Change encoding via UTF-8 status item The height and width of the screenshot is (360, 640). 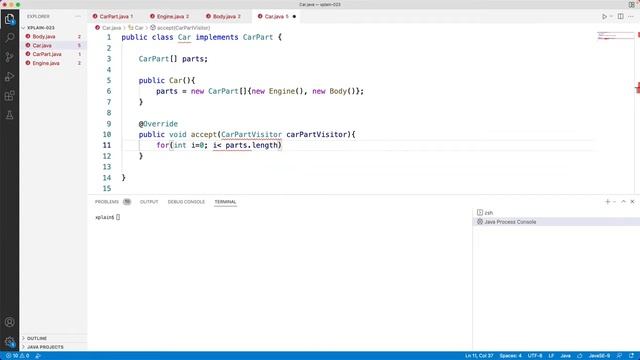535,356
